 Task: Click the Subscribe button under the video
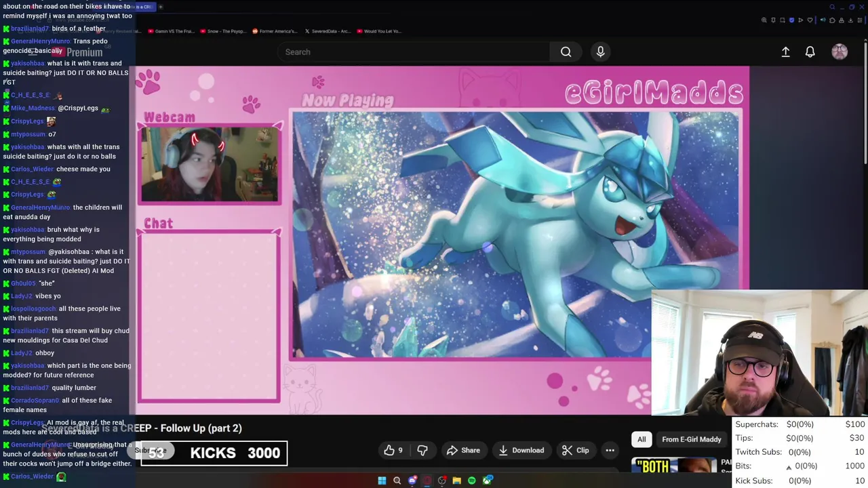[150, 450]
